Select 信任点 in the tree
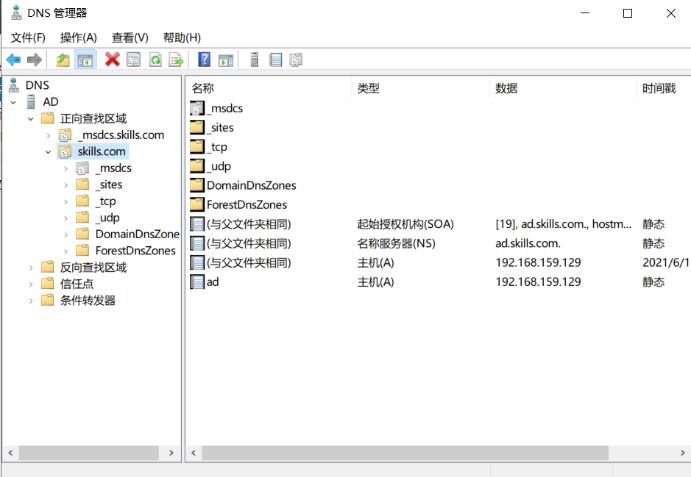The image size is (691, 477). click(77, 284)
